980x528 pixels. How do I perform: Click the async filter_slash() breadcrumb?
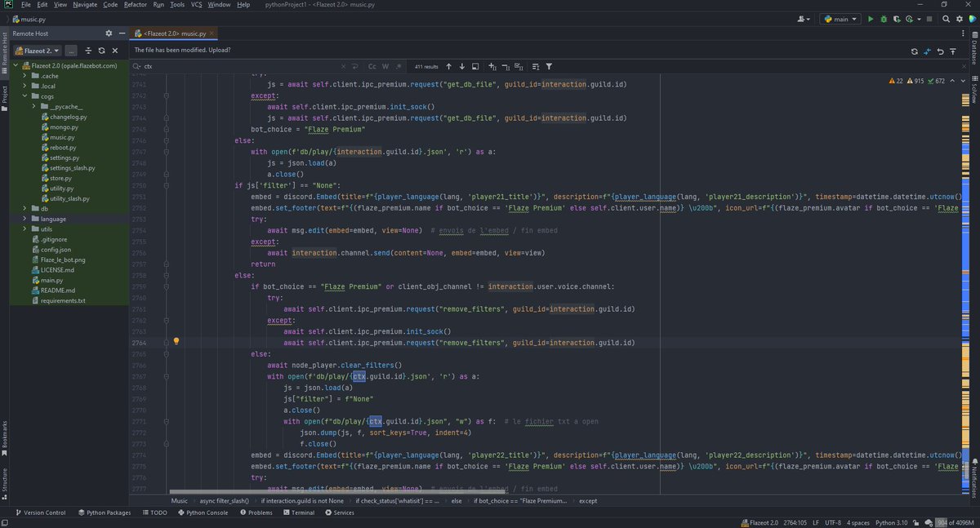[x=225, y=500]
